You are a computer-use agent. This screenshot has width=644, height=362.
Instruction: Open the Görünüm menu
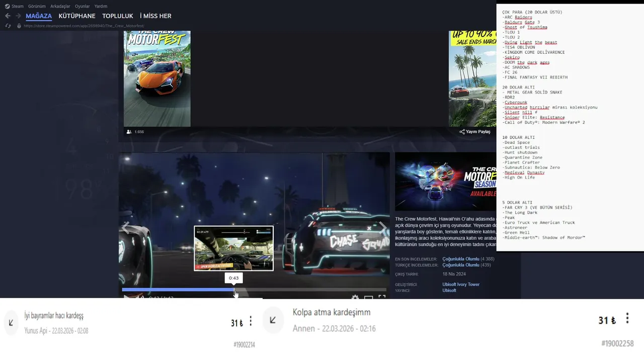pyautogui.click(x=37, y=6)
